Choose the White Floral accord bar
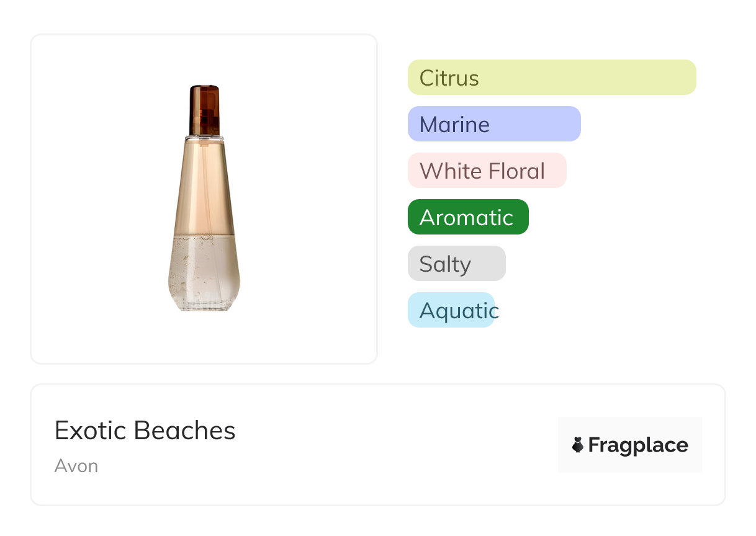The image size is (756, 536). pos(487,171)
